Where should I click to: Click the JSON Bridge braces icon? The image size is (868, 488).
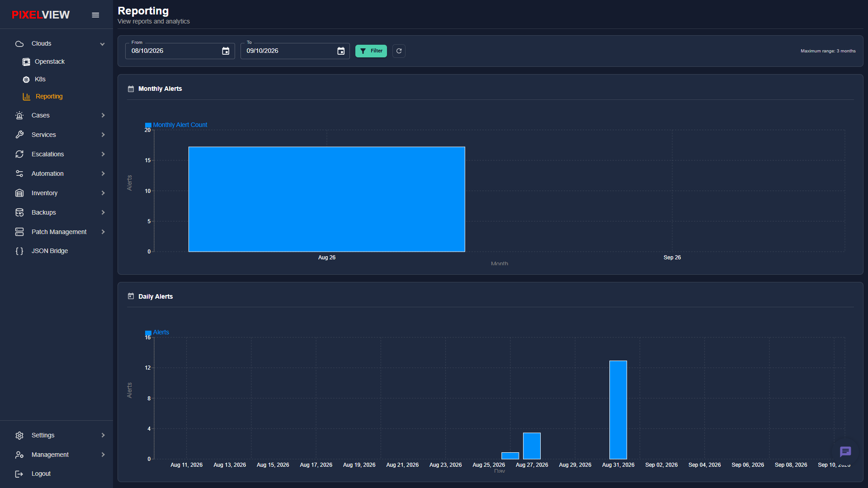coord(19,251)
